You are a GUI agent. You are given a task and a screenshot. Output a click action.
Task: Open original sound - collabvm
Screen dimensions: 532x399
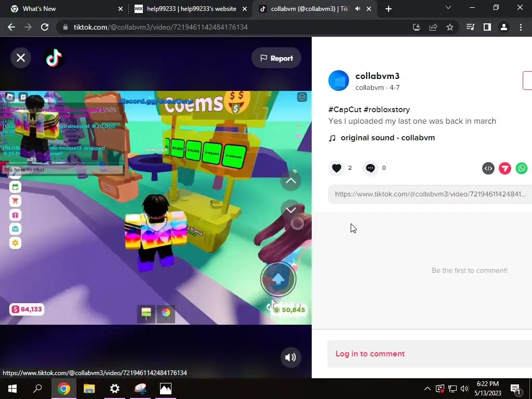coord(388,138)
